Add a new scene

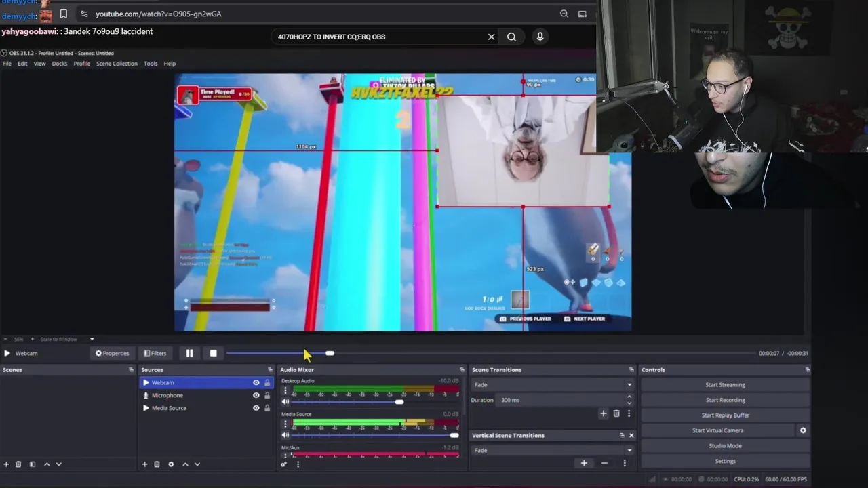coord(7,464)
